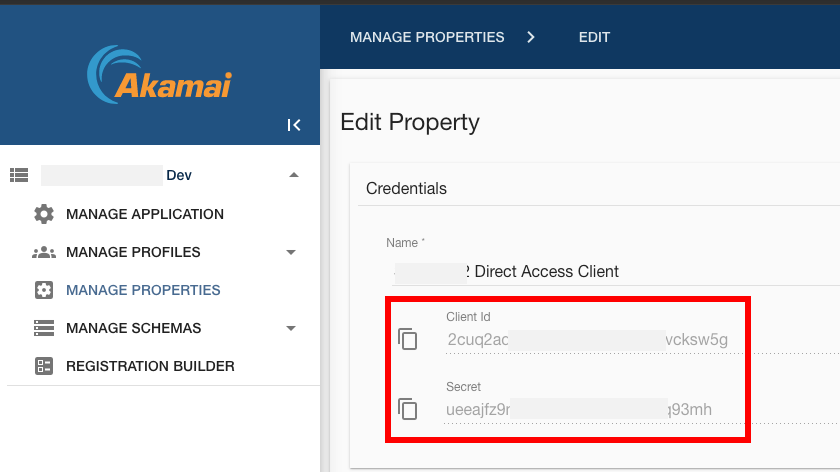Screen dimensions: 840x472
Task: Select the Edit breadcrumb item
Action: point(594,37)
